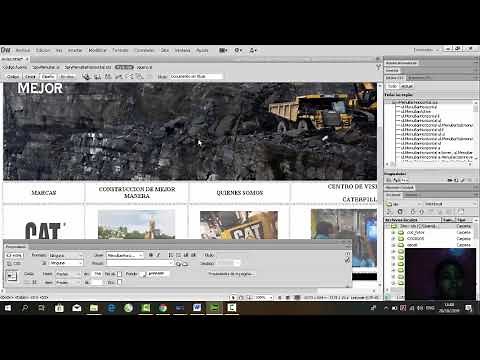Click the first document toolbar icon after view buttons

click(86, 77)
